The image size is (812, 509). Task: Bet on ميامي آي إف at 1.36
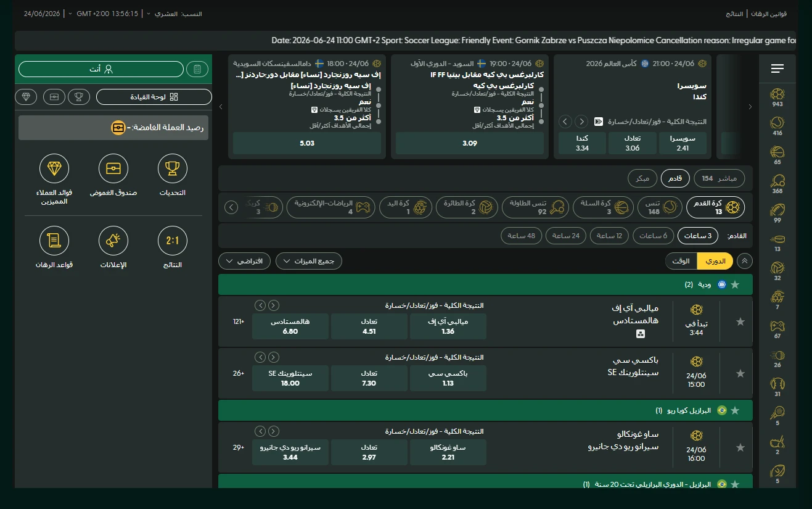pos(448,326)
